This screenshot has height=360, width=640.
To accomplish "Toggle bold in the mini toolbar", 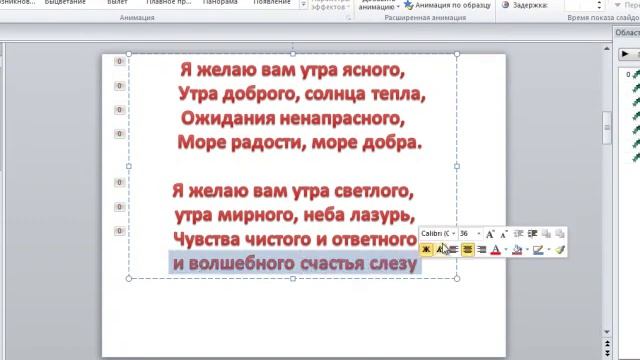I will coord(426,249).
